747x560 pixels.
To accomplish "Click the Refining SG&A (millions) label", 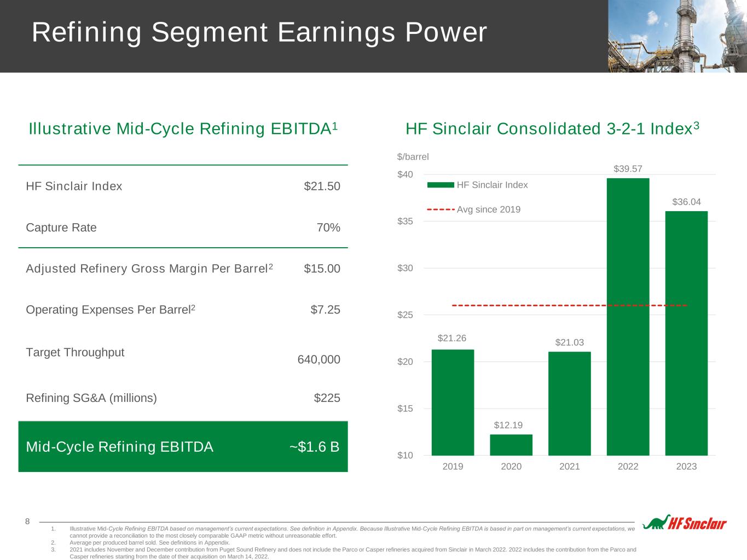I will point(91,398).
